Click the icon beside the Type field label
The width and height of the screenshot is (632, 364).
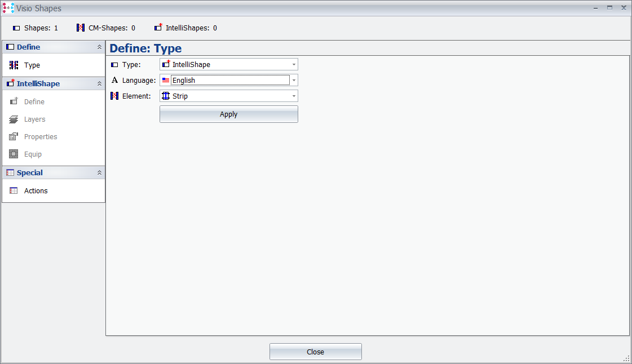tap(114, 65)
